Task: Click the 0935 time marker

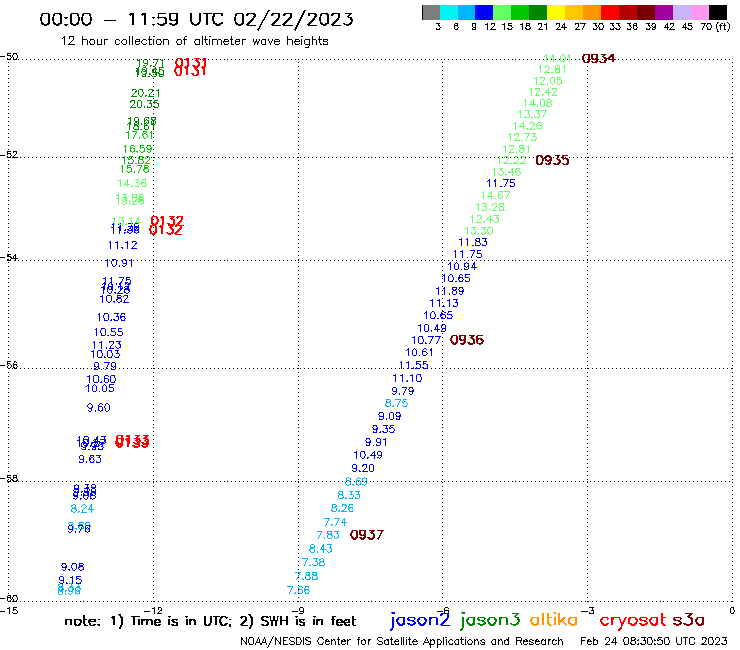Action: click(552, 160)
